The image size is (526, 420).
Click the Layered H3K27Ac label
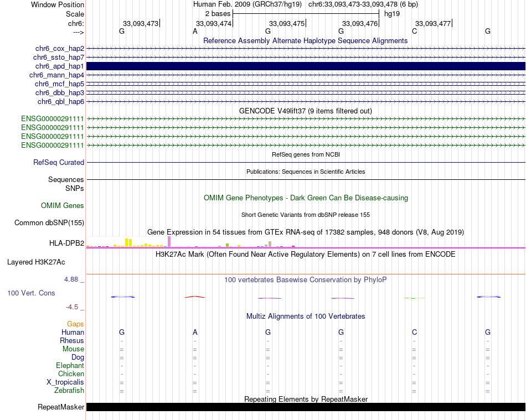(x=36, y=262)
